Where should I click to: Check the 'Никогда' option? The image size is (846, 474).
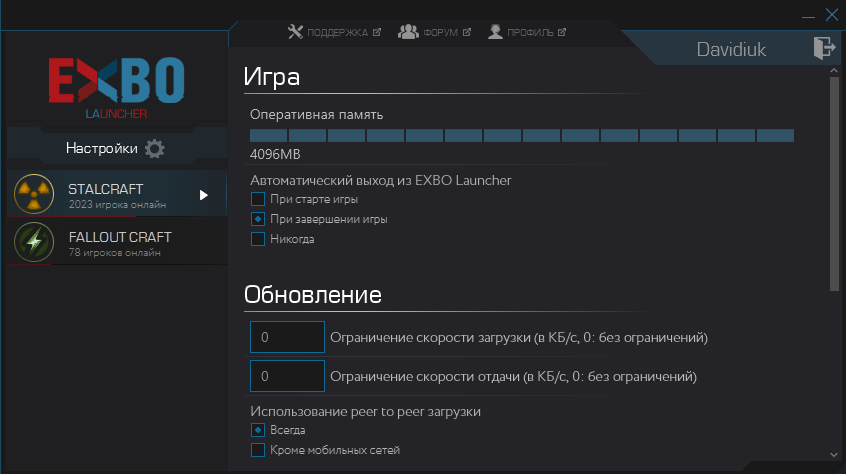point(258,239)
